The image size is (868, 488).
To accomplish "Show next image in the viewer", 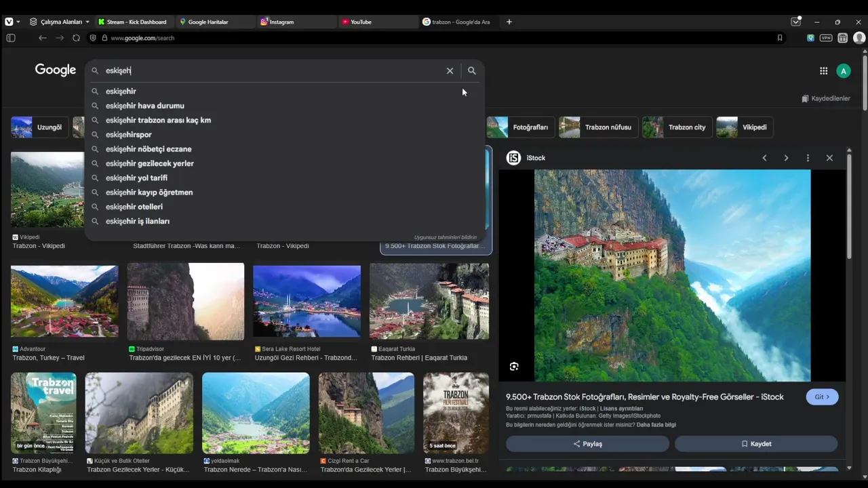I will point(786,158).
